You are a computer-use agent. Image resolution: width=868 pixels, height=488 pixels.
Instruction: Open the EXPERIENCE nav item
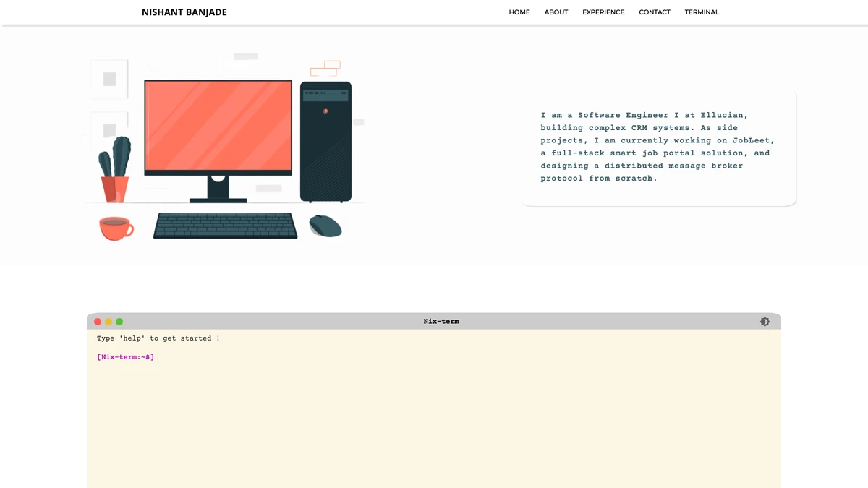(x=603, y=12)
